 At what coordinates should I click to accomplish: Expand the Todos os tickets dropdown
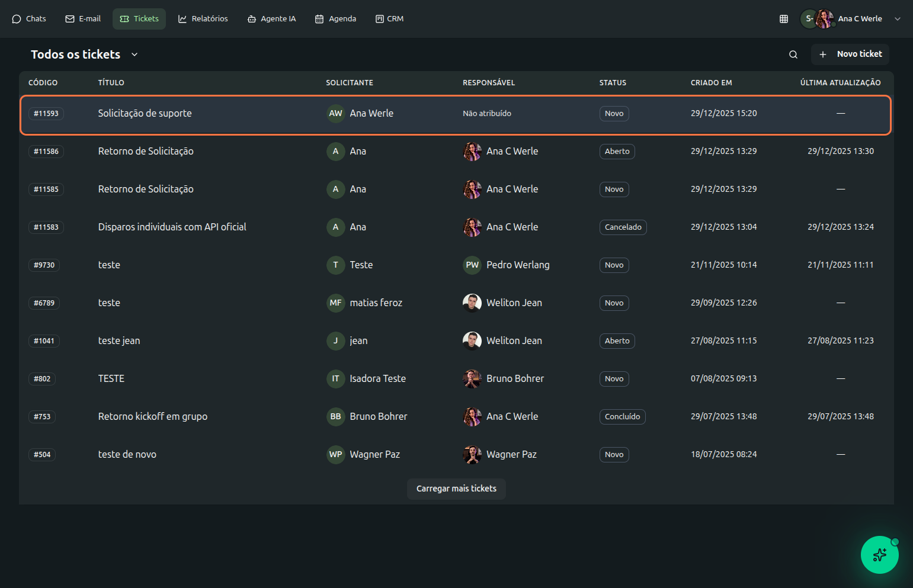pos(134,54)
